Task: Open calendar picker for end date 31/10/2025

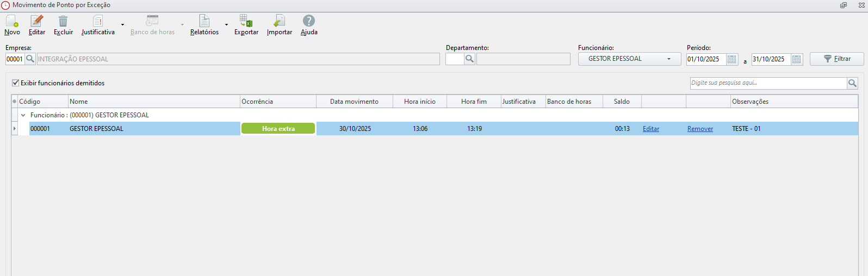Action: (797, 59)
